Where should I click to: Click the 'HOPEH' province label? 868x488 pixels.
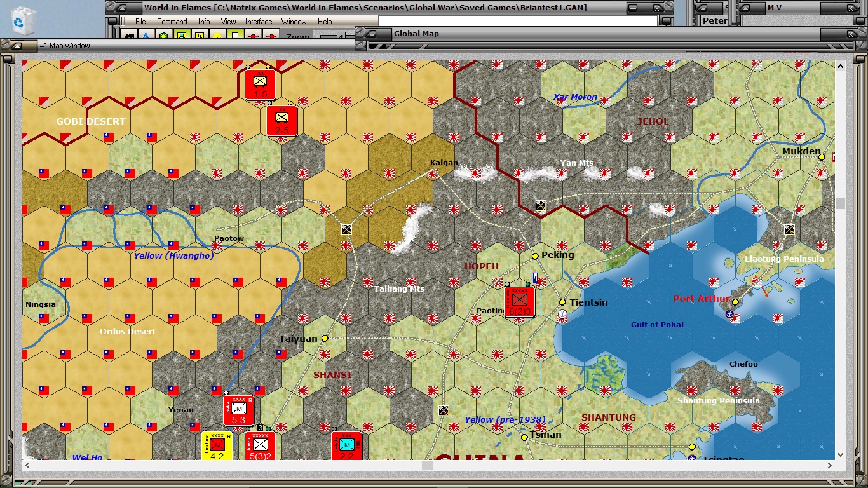(482, 266)
